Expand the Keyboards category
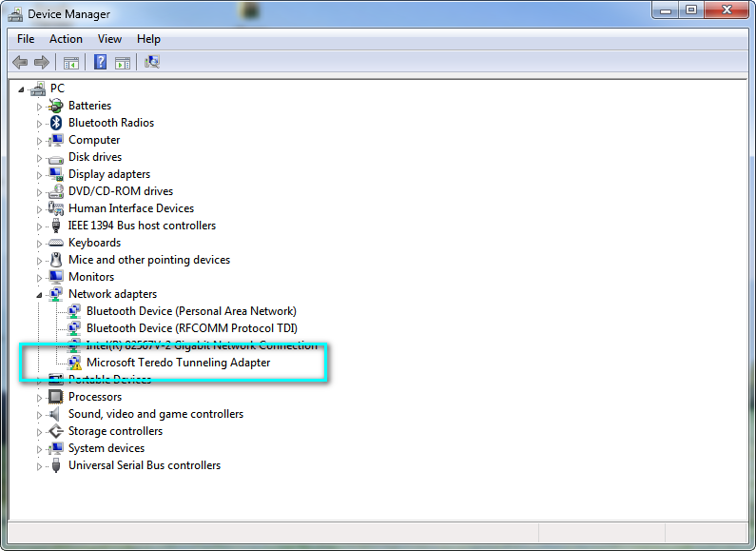 click(39, 244)
